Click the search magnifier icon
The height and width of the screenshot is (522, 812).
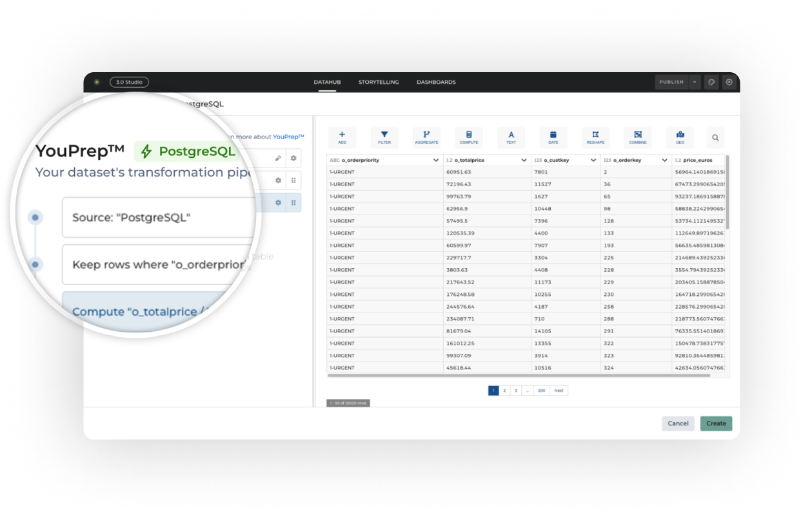pyautogui.click(x=715, y=137)
